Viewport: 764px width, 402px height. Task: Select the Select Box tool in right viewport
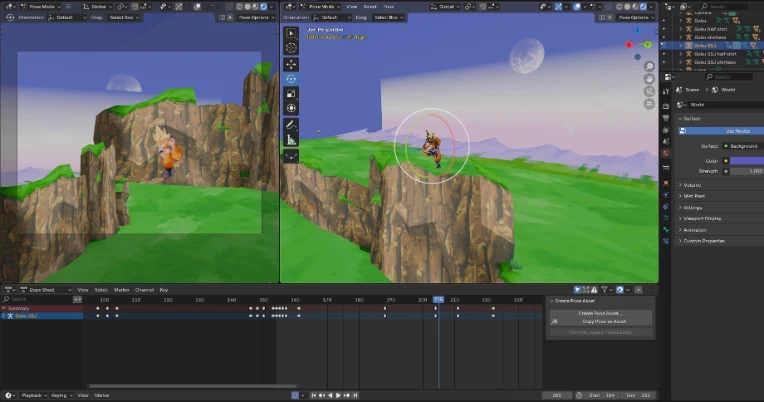coord(291,33)
